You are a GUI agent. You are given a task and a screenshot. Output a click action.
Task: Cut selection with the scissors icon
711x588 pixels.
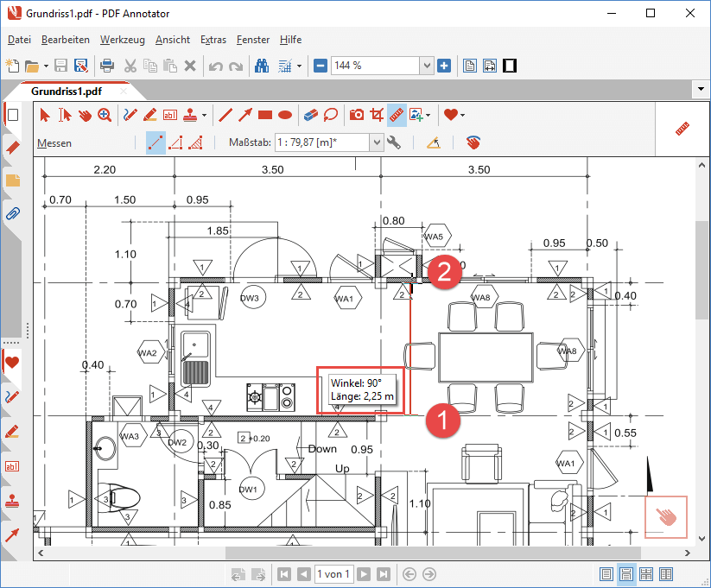[x=130, y=66]
